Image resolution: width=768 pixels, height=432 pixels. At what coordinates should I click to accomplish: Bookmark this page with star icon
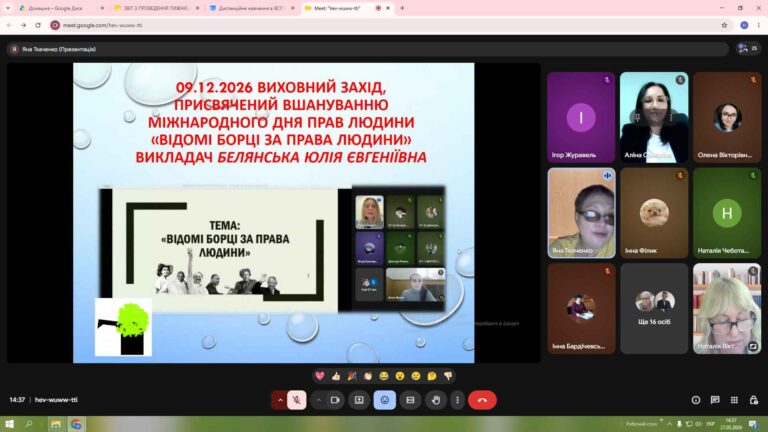click(724, 25)
